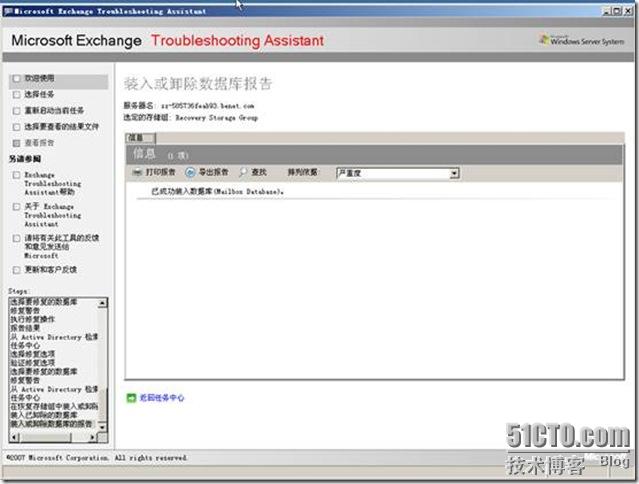
Task: Open Exchange Troubleshooting Assistant 帮助 link
Action: coord(53,183)
